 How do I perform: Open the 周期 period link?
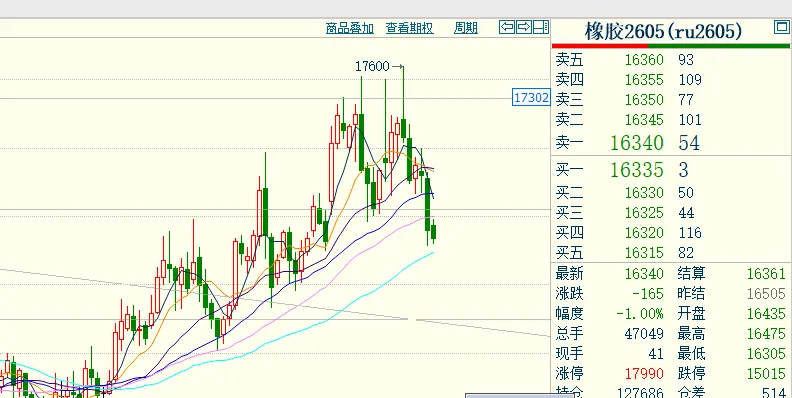click(x=466, y=28)
